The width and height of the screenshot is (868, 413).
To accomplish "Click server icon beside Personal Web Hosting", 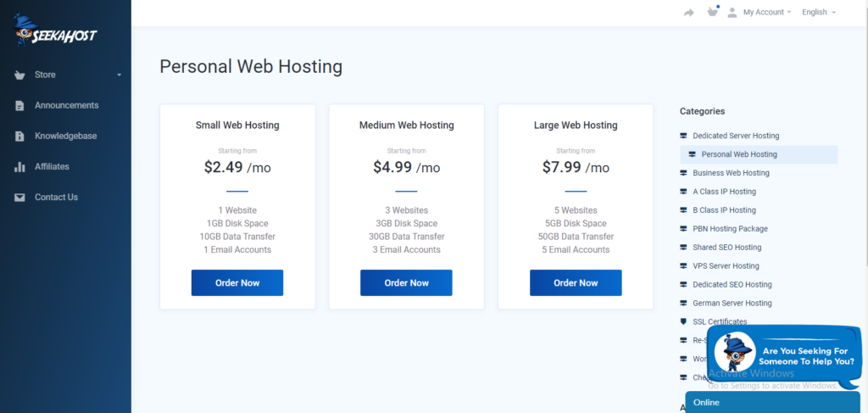I will (x=692, y=154).
